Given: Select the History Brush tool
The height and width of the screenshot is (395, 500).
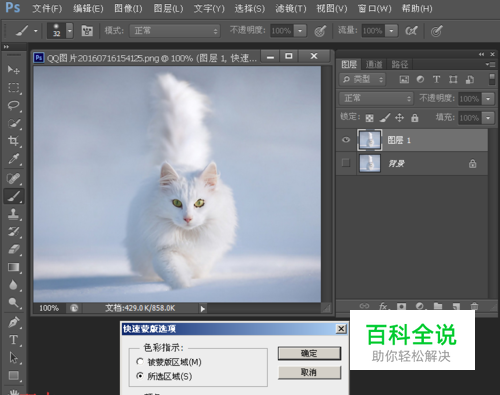Looking at the screenshot, I should 14,231.
